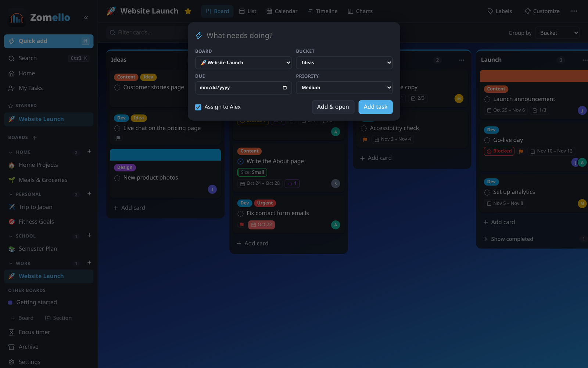Screen dimensions: 588x368
Task: Open the Group by Bucket dropdown
Action: point(557,33)
